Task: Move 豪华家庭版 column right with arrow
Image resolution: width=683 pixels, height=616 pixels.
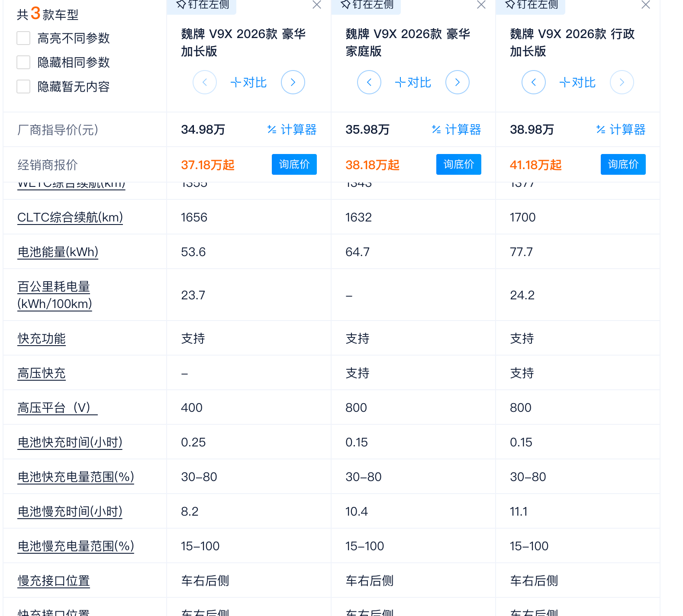Action: (457, 82)
